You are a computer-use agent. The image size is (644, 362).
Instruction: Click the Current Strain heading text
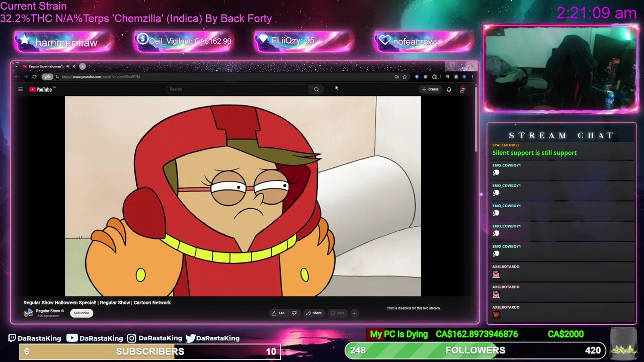coord(33,7)
